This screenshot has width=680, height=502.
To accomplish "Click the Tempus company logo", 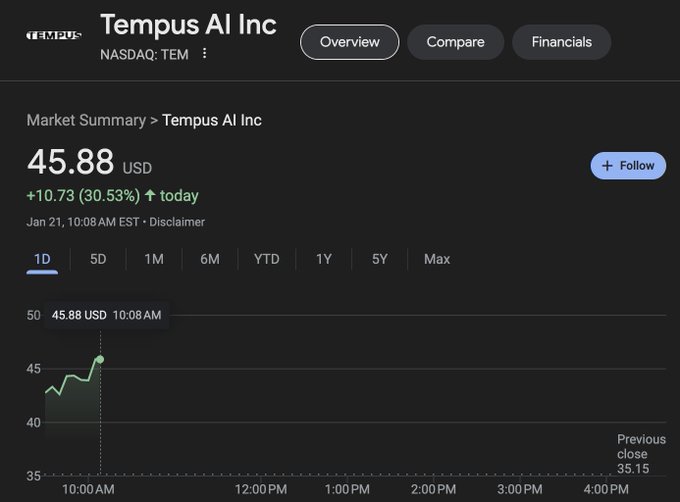I will pos(54,35).
